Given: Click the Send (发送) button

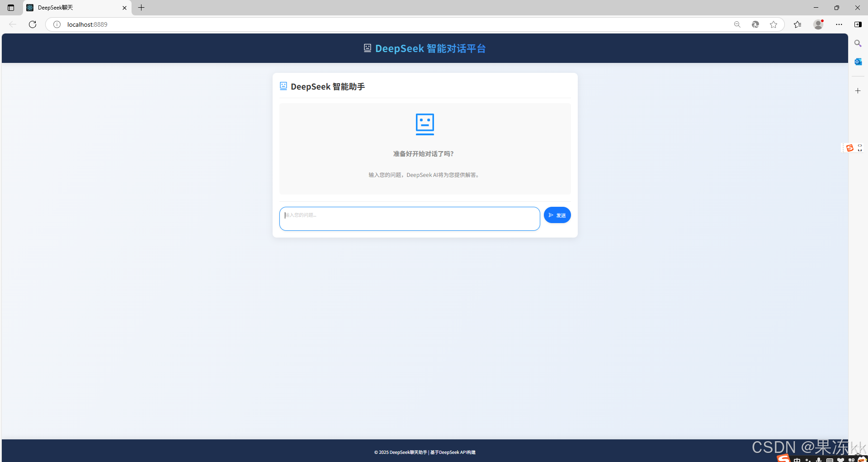Looking at the screenshot, I should (557, 215).
